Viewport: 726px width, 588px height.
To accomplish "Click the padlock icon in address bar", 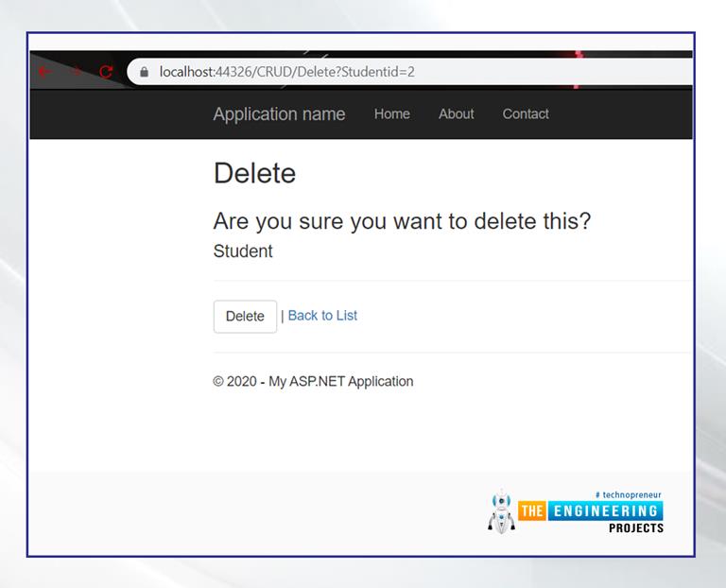I will coord(145,72).
